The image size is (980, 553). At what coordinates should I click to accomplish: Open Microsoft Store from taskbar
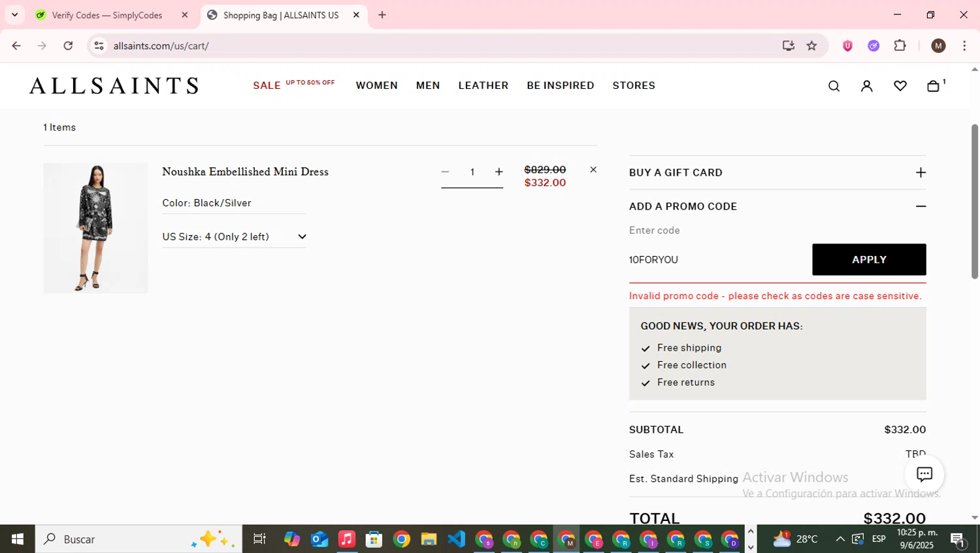coord(374,539)
